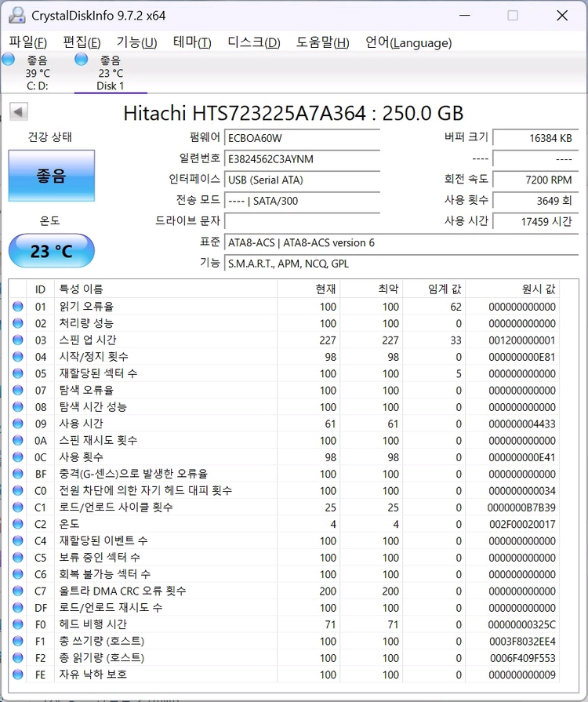This screenshot has width=588, height=702.
Task: Select the Disk 1 tab at 23 °C
Action: pos(111,72)
